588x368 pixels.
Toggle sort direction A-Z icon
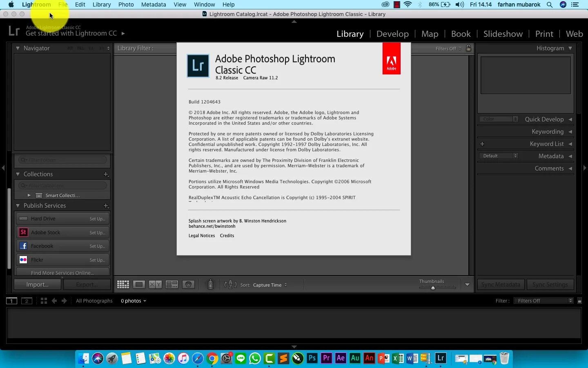230,285
